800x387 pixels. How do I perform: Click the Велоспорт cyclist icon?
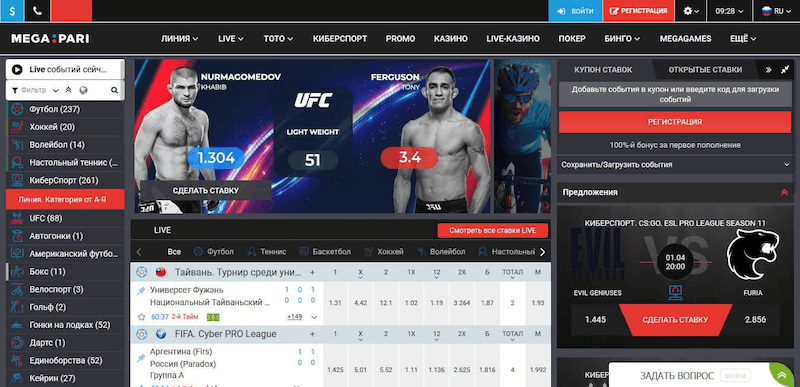17,290
